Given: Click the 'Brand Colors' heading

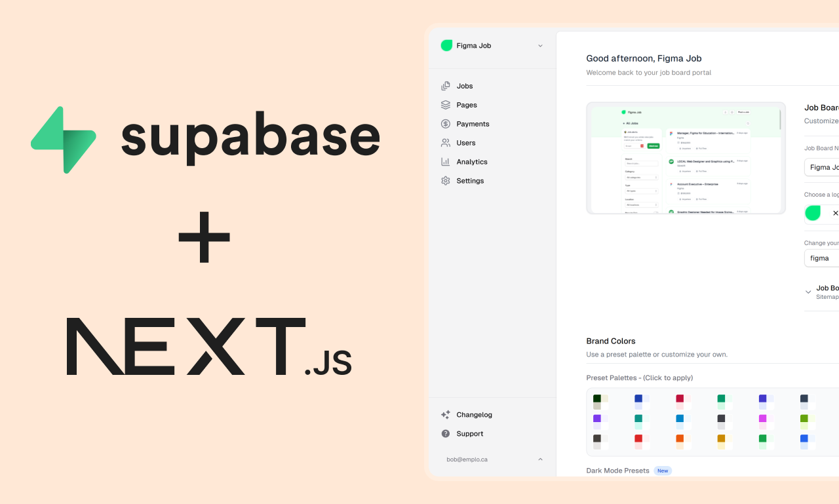Looking at the screenshot, I should pyautogui.click(x=611, y=341).
